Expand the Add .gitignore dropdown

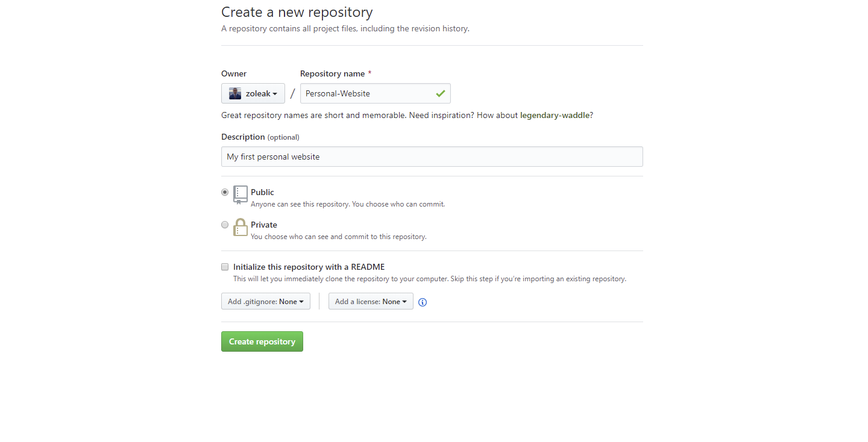coord(266,301)
